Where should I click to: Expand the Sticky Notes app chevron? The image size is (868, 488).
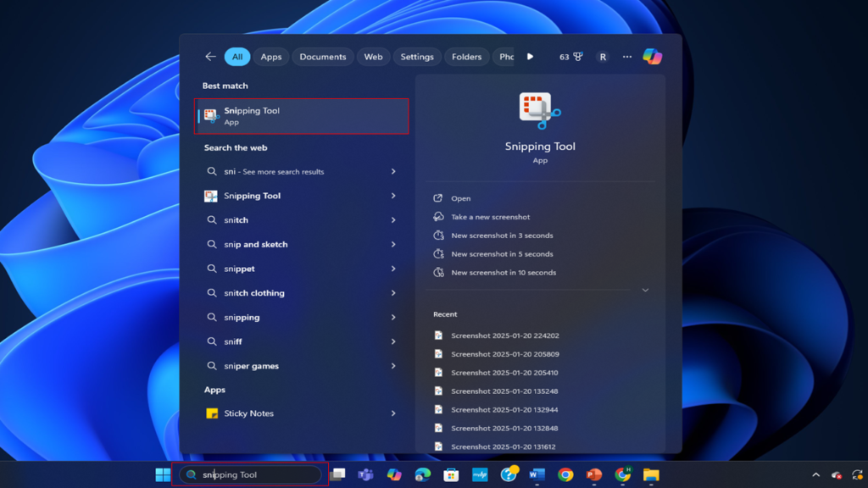[x=393, y=413]
